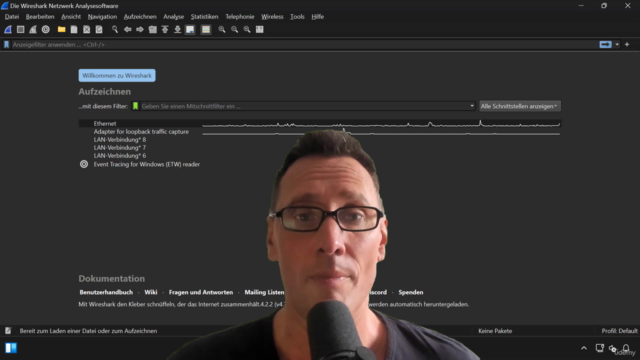This screenshot has height=360, width=640.
Task: Add a display filter button with plus
Action: click(627, 44)
